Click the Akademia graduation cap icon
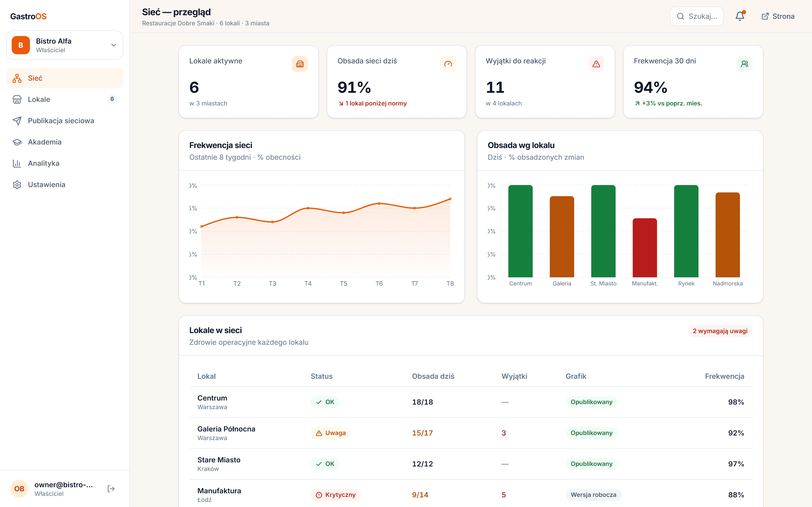 point(17,142)
